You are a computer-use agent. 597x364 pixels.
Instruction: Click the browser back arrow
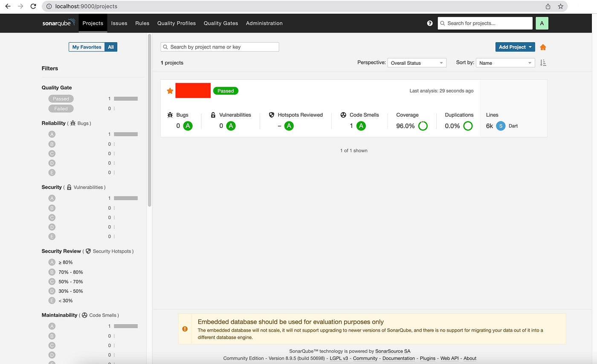click(8, 6)
